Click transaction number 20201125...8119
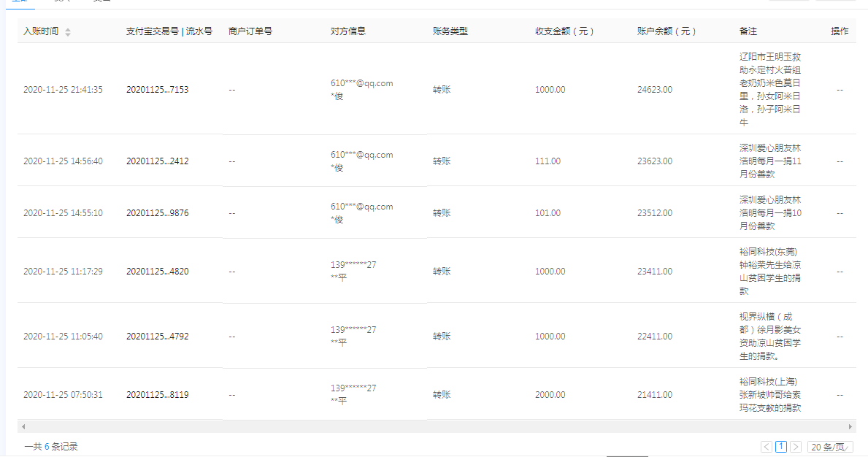The image size is (868, 457). pos(157,395)
